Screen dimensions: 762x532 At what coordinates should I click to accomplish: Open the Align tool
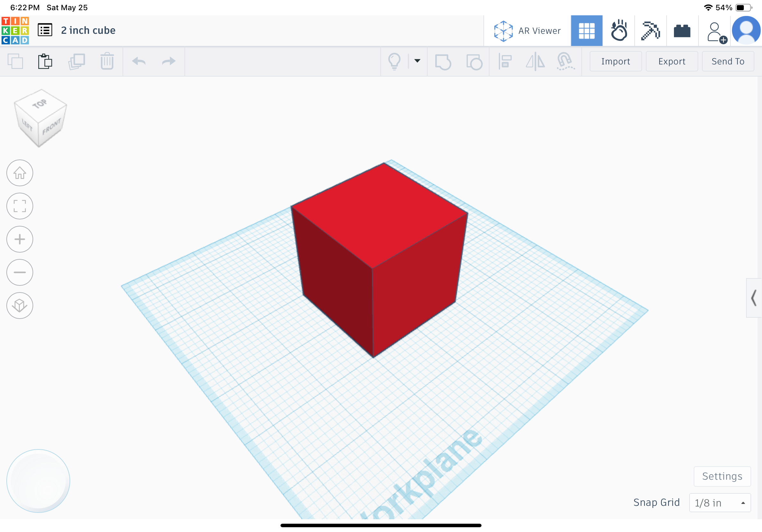tap(505, 61)
